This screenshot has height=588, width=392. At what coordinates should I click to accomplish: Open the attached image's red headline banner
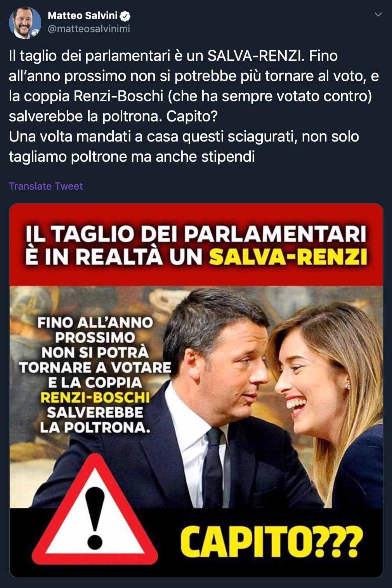[x=196, y=245]
